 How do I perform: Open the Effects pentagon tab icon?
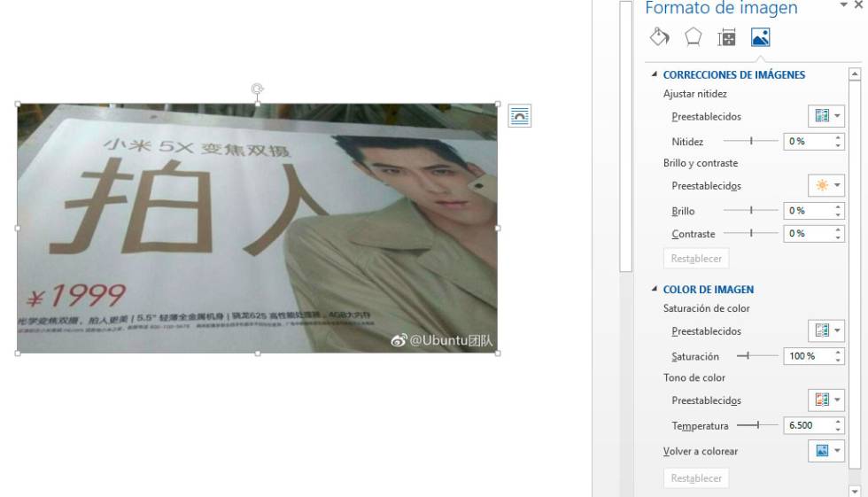(x=693, y=37)
